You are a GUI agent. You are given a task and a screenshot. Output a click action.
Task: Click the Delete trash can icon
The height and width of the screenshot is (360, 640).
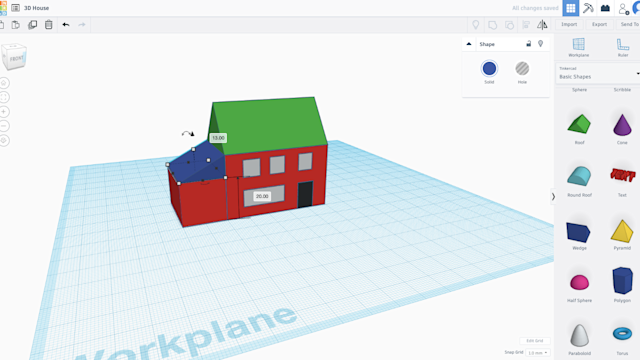click(x=49, y=24)
